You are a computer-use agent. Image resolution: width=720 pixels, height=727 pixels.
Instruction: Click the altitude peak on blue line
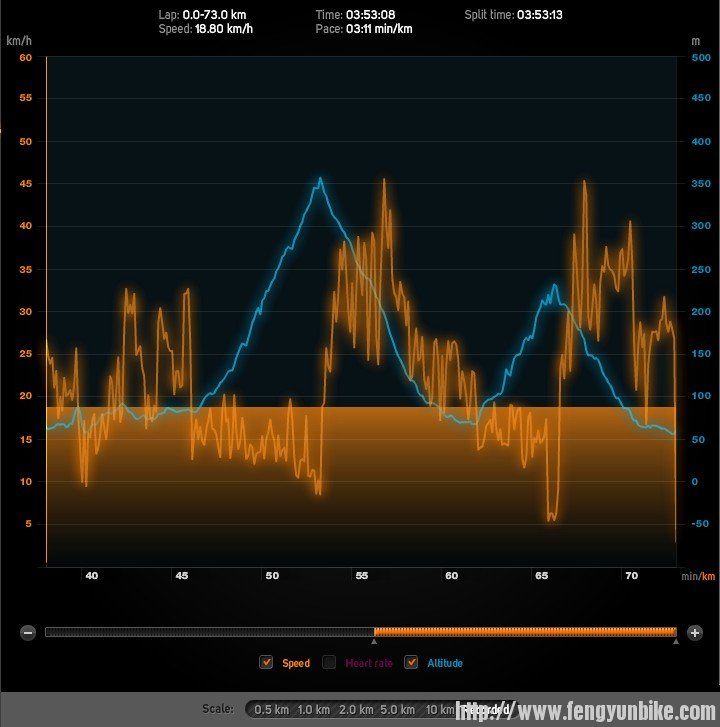point(320,180)
